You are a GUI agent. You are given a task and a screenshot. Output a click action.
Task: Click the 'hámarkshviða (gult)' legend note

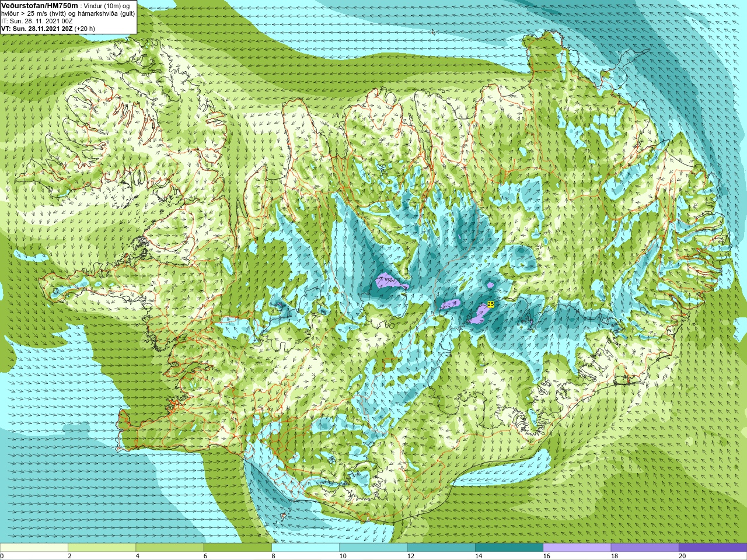(105, 13)
